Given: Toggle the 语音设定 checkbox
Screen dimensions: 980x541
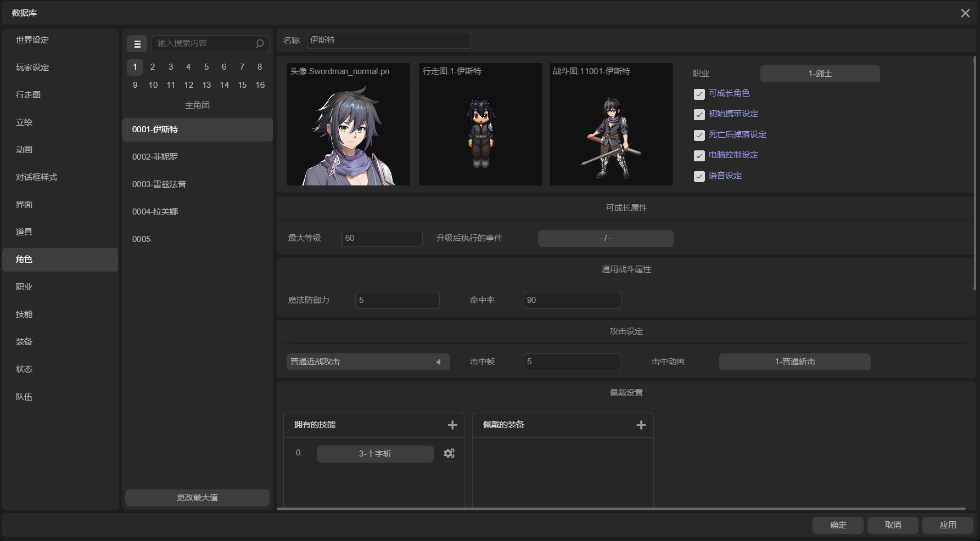Looking at the screenshot, I should tap(699, 176).
